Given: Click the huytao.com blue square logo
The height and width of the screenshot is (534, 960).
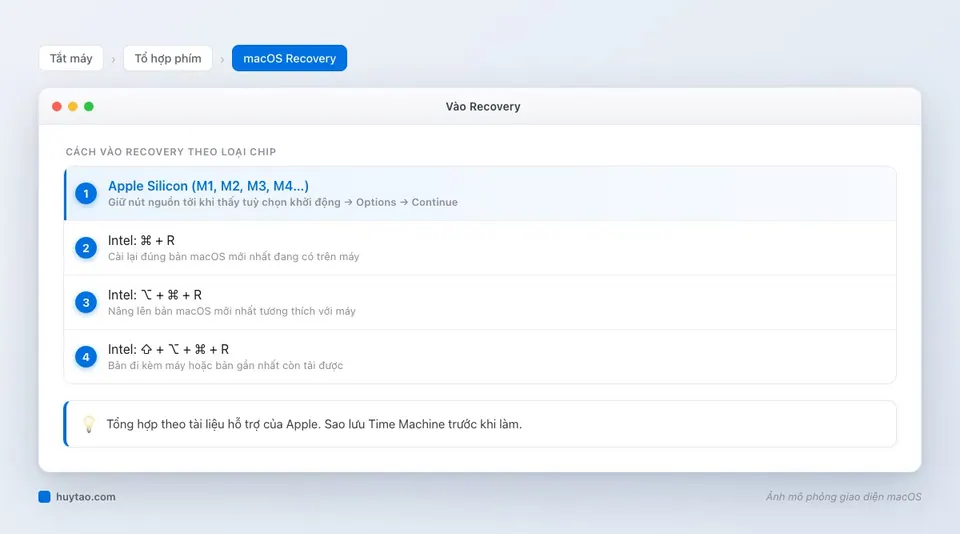Looking at the screenshot, I should click(44, 497).
